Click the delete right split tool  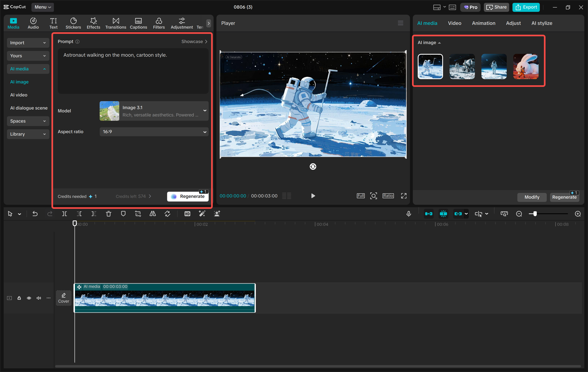tap(94, 214)
